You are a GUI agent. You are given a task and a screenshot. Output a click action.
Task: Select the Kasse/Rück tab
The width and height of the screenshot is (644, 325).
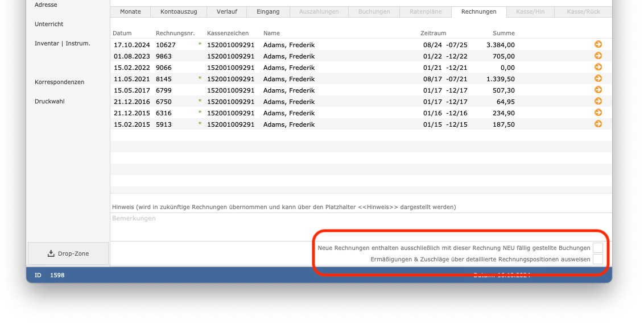point(583,12)
